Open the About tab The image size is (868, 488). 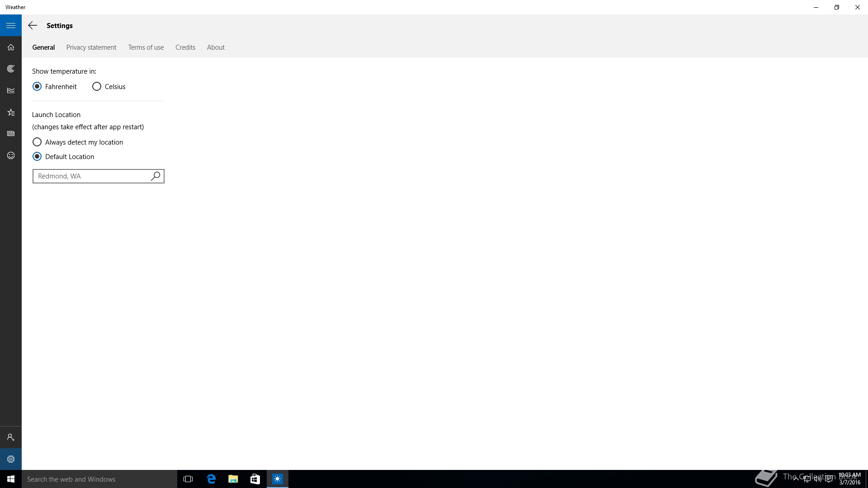216,47
